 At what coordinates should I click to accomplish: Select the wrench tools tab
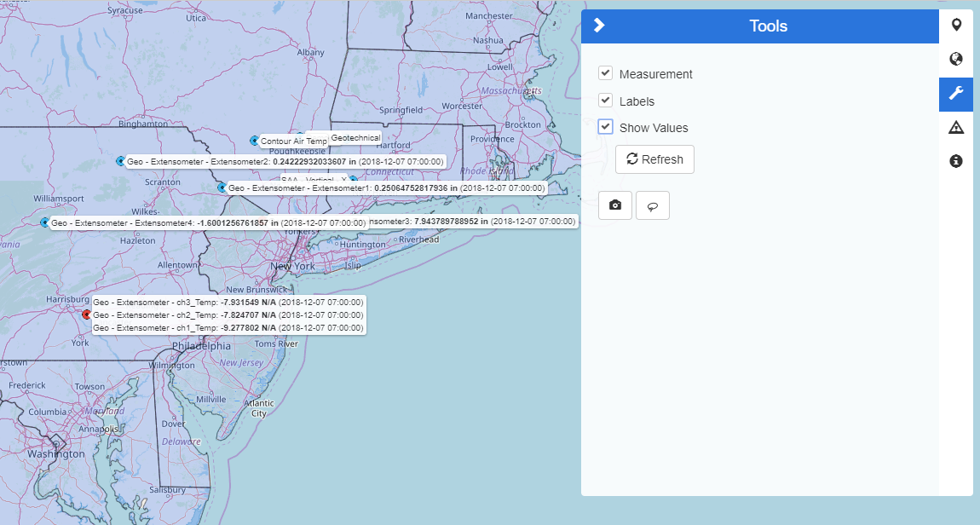pos(955,94)
